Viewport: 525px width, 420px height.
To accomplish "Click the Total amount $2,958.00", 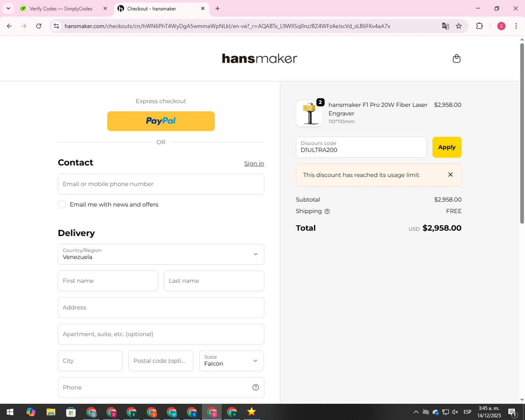I will click(x=442, y=228).
